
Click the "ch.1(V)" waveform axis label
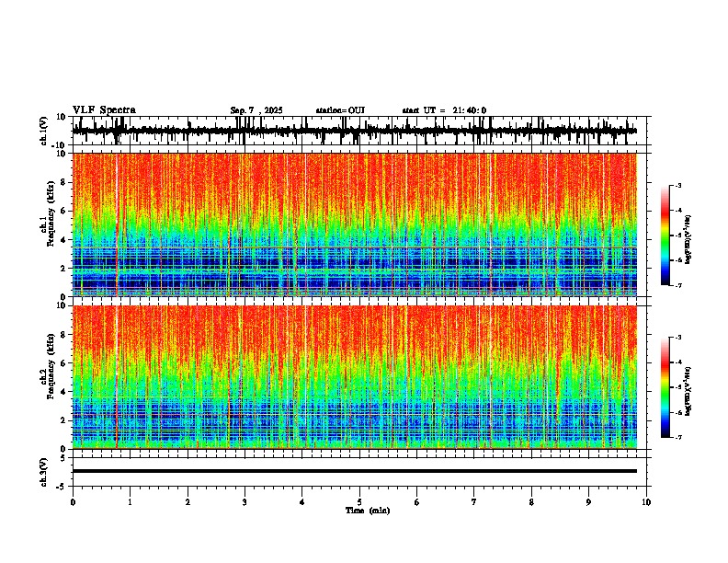click(x=44, y=131)
